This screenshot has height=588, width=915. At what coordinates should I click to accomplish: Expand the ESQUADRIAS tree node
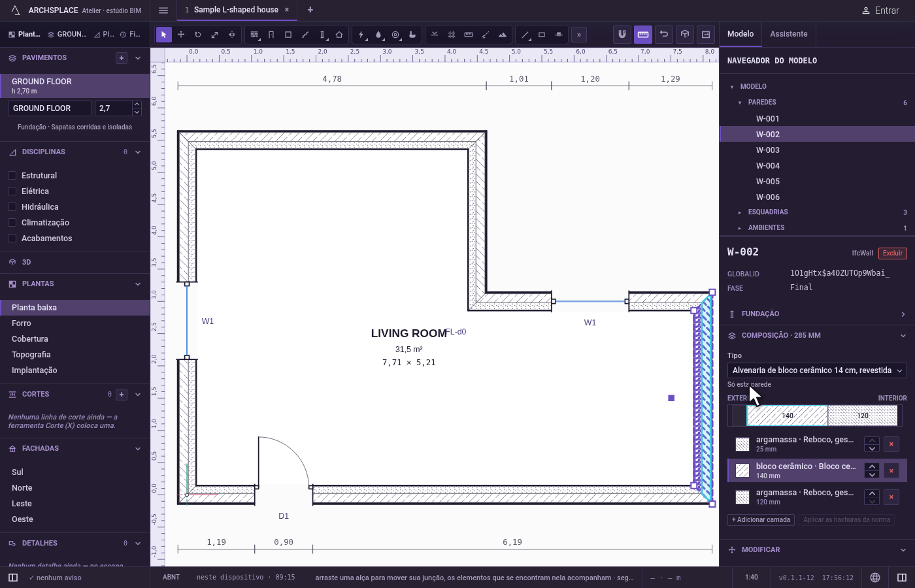pyautogui.click(x=739, y=212)
